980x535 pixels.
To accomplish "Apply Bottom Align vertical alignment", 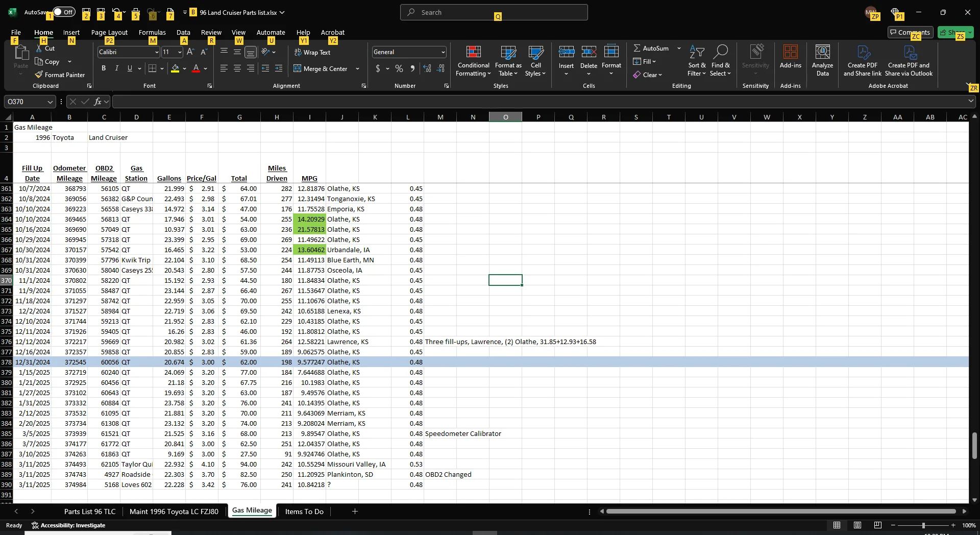I will [251, 52].
